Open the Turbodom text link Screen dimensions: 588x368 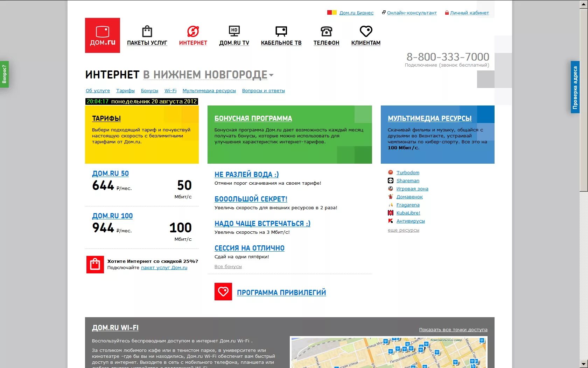click(x=408, y=172)
